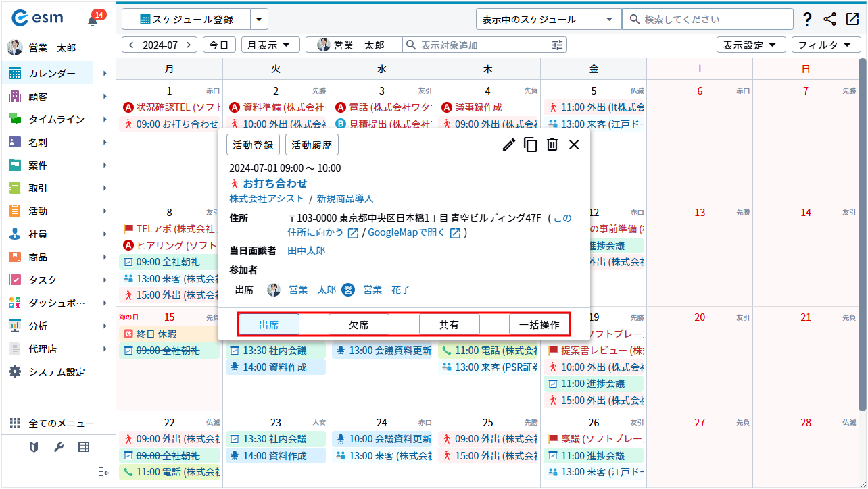Click the copy schedule icon in popup
Viewport: 868px width, 489px height.
pyautogui.click(x=531, y=145)
